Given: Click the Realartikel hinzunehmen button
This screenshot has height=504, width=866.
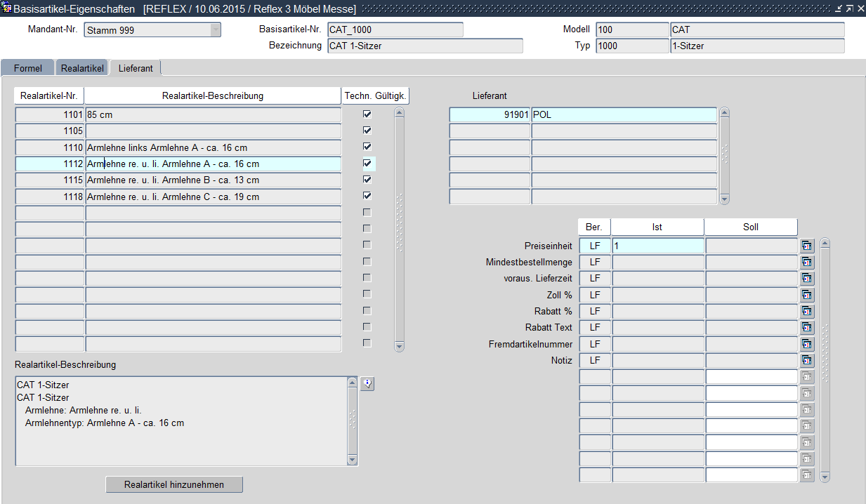Looking at the screenshot, I should 174,484.
